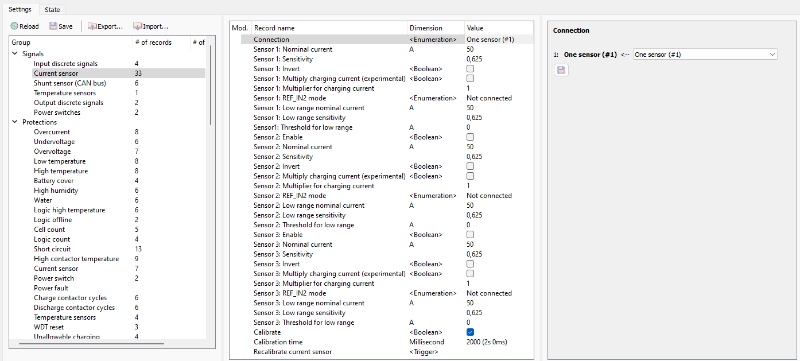This screenshot has height=361, width=800.
Task: Click the groups horizontal scrollbar
Action: tap(91, 344)
